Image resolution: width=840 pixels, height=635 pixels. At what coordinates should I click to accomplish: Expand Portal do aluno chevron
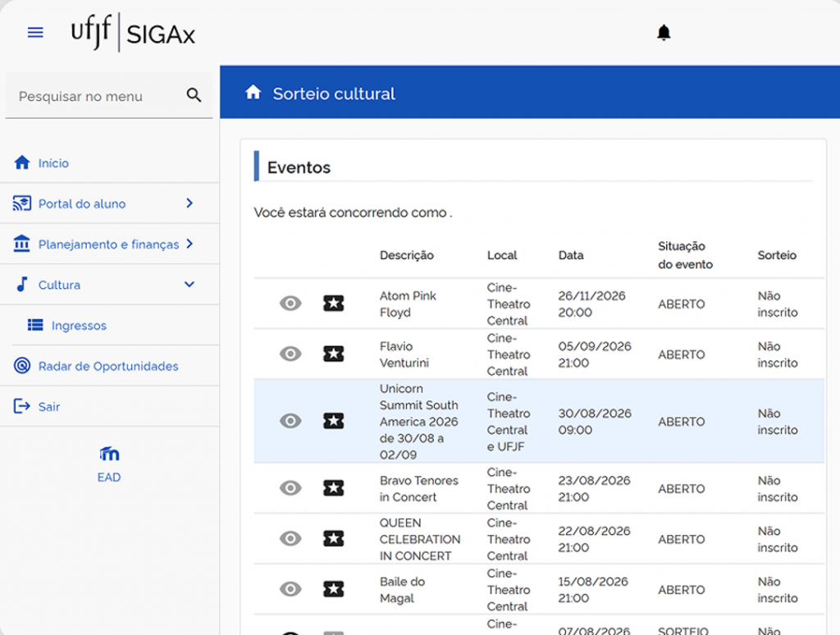click(189, 203)
